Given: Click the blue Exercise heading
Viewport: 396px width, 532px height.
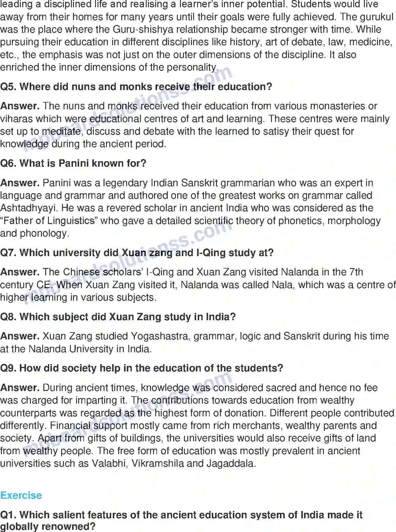Looking at the screenshot, I should (x=21, y=495).
